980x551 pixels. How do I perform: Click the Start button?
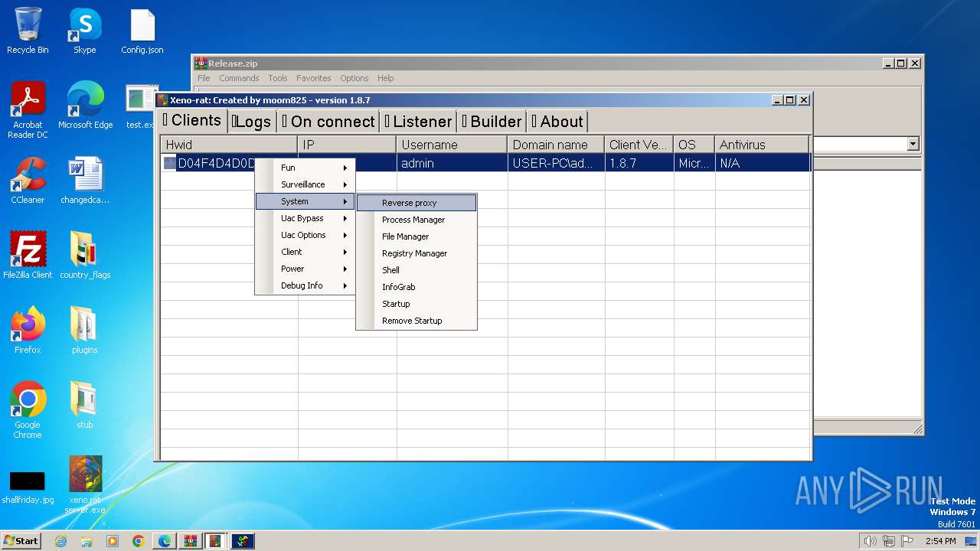click(x=21, y=541)
